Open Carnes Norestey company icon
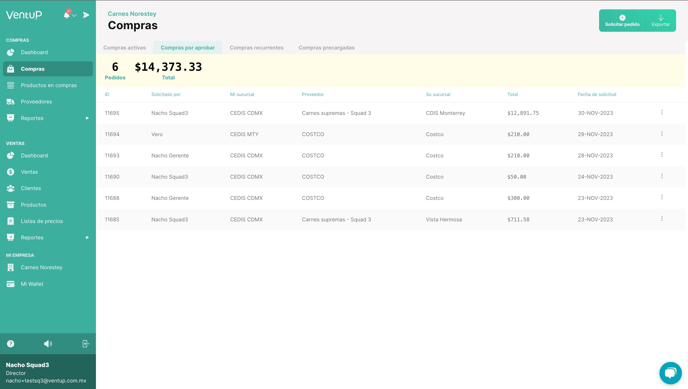This screenshot has height=389, width=688. coord(11,267)
